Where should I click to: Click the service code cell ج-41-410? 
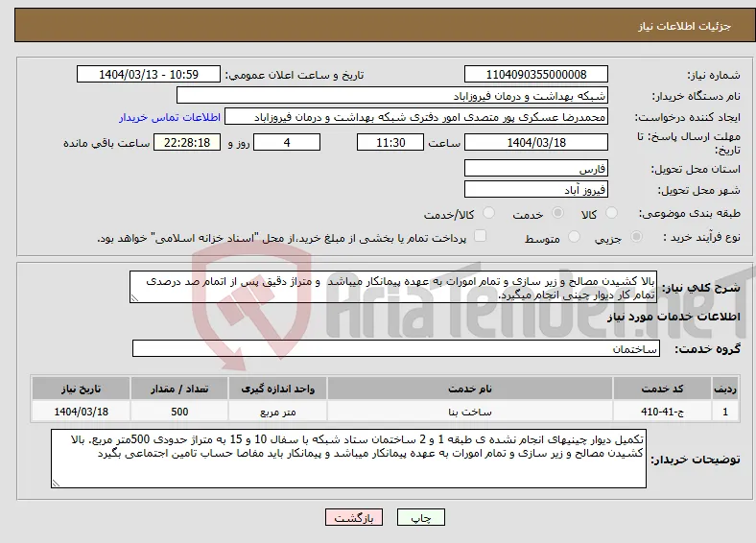coord(663,412)
